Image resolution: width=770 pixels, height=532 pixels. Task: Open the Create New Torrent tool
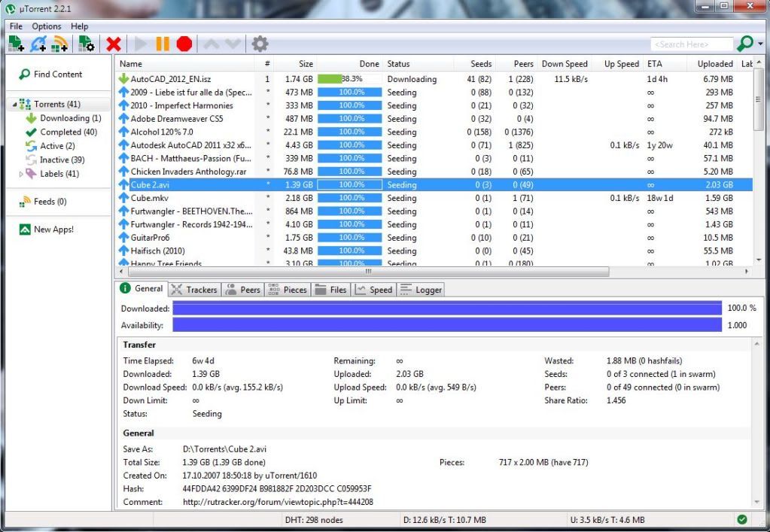(x=87, y=44)
